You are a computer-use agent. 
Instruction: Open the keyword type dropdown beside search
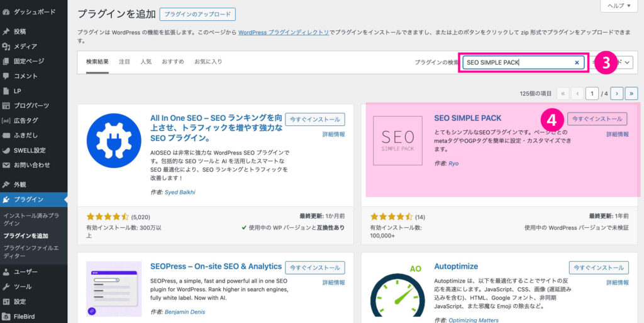(623, 62)
